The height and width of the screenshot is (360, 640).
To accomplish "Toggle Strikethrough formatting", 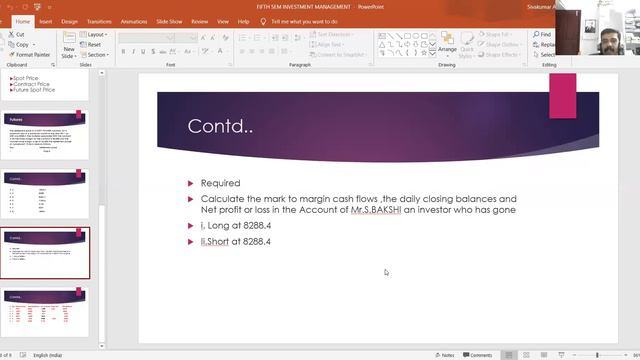I will [x=162, y=51].
